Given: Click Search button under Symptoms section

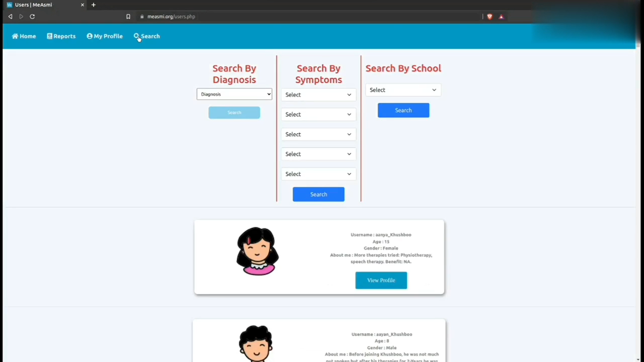Looking at the screenshot, I should point(318,194).
